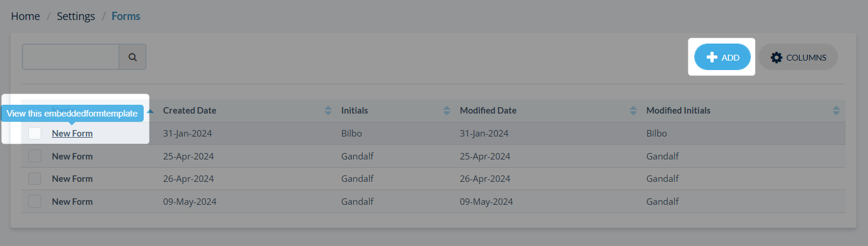Open the COLUMNS gear settings

click(x=798, y=57)
